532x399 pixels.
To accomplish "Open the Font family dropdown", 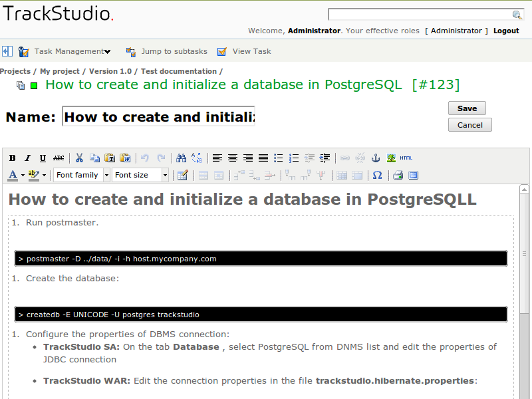I will (x=82, y=175).
